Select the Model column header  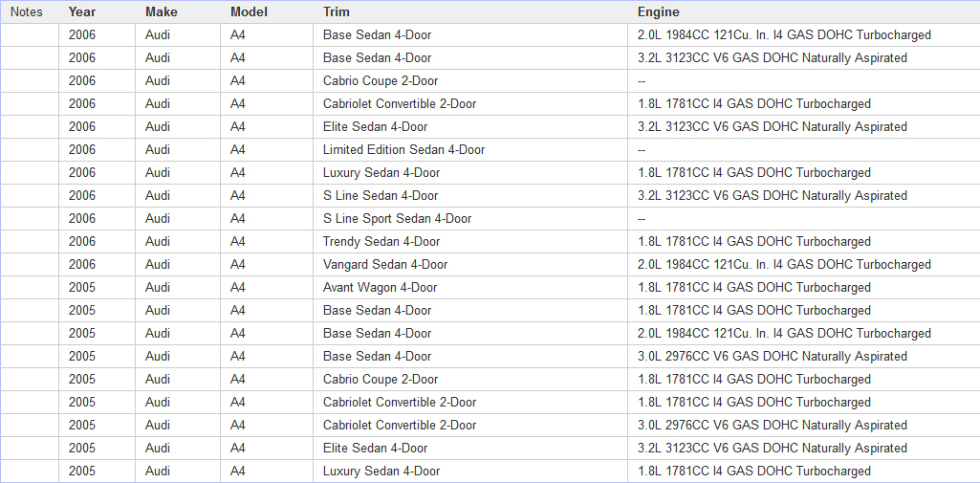[249, 12]
